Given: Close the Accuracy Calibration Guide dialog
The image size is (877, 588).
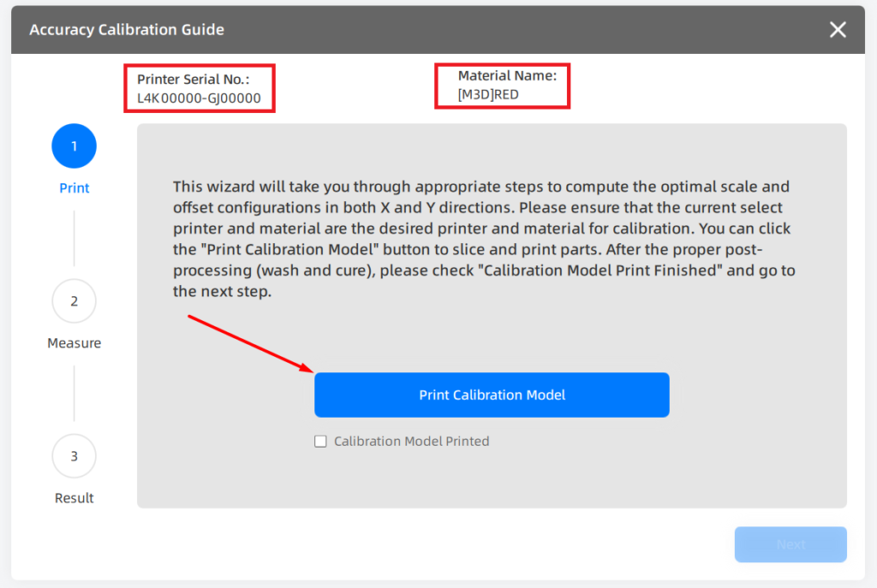Looking at the screenshot, I should (x=838, y=30).
